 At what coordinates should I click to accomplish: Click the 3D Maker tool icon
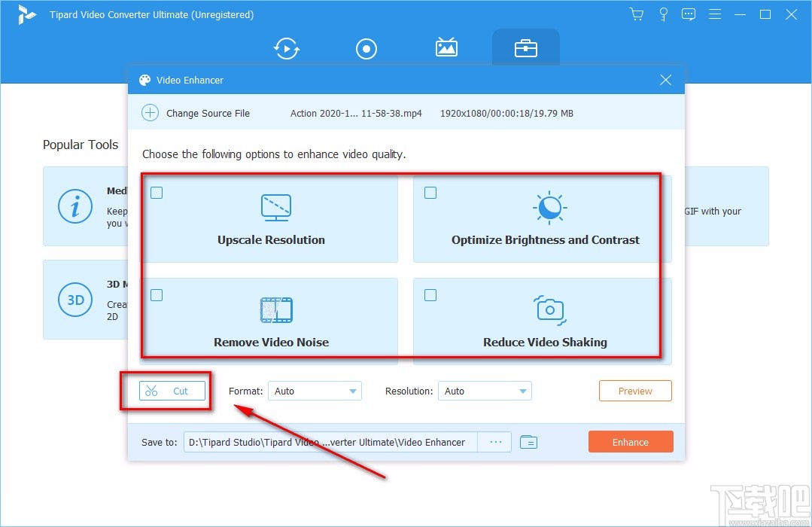click(x=75, y=300)
